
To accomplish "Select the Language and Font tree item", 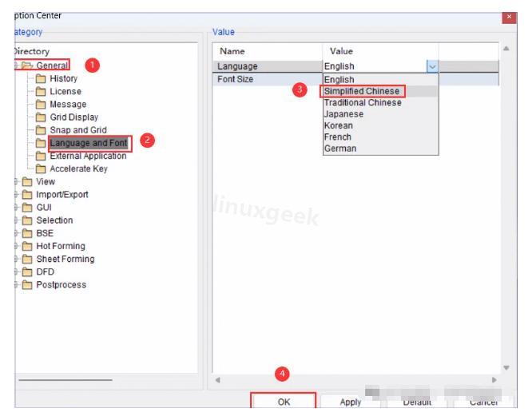I will (x=89, y=143).
